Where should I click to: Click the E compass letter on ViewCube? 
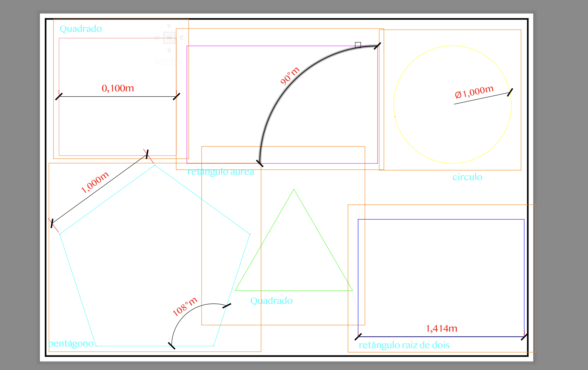(182, 38)
